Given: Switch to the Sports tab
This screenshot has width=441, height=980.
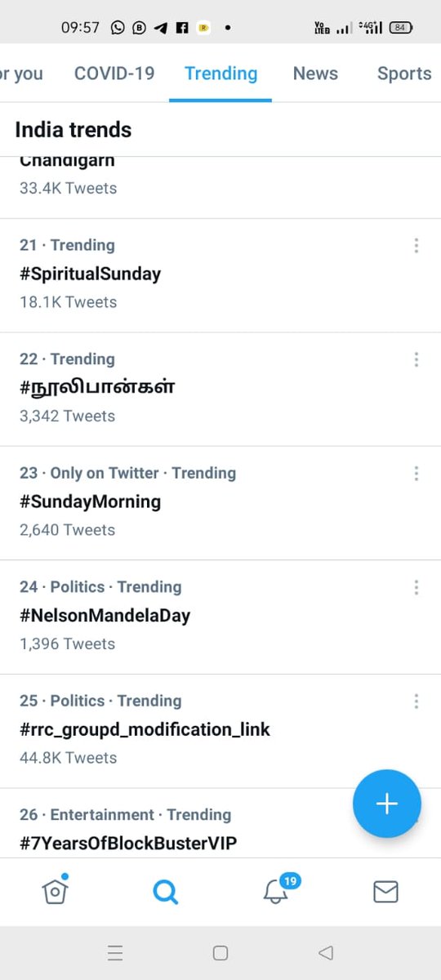Looking at the screenshot, I should [404, 73].
